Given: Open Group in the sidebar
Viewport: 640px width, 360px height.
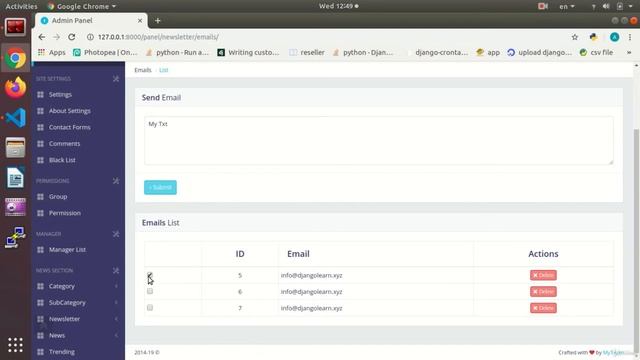Looking at the screenshot, I should [x=58, y=196].
